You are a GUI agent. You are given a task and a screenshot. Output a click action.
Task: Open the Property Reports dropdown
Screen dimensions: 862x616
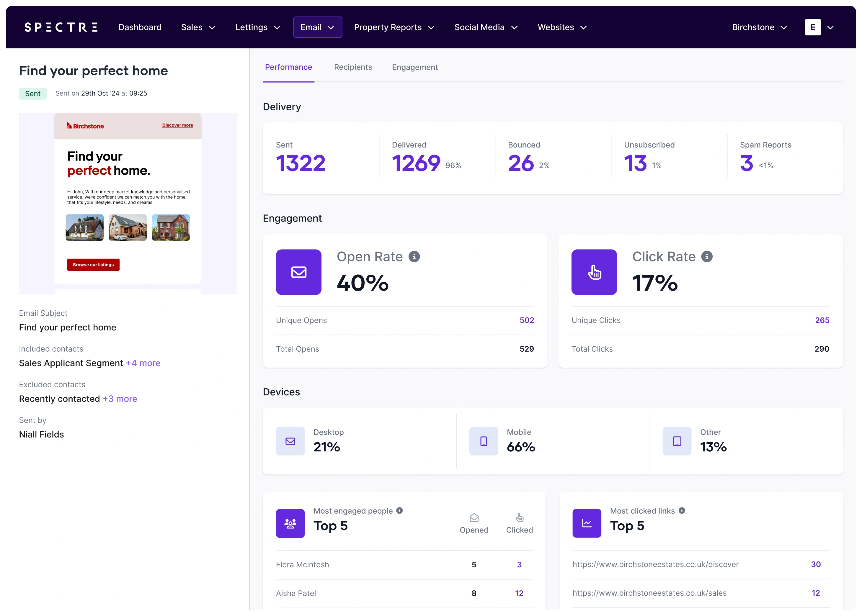click(394, 27)
